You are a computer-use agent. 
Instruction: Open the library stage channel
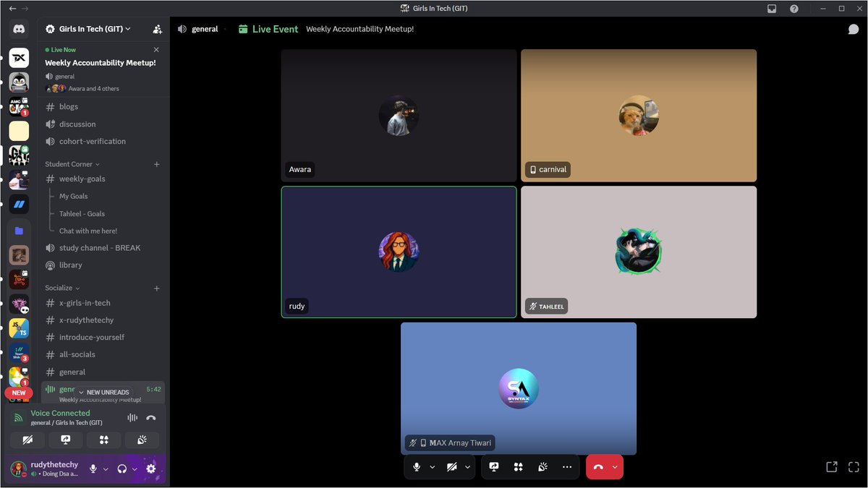[x=103, y=265]
